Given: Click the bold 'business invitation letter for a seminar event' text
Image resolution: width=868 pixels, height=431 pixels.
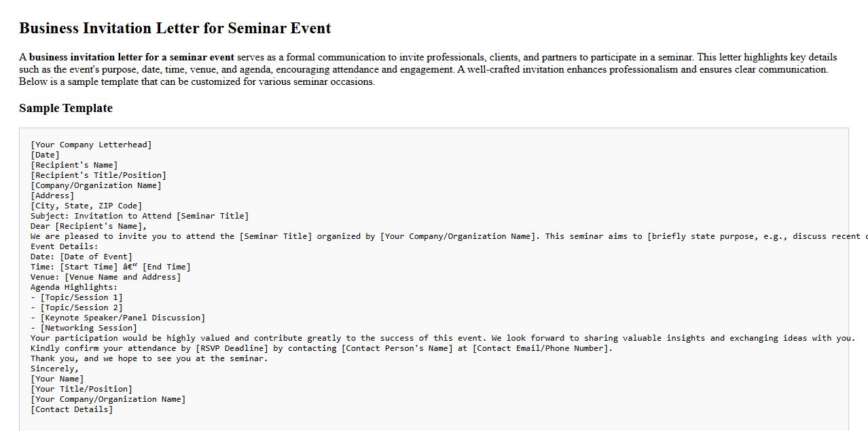Looking at the screenshot, I should point(131,58).
